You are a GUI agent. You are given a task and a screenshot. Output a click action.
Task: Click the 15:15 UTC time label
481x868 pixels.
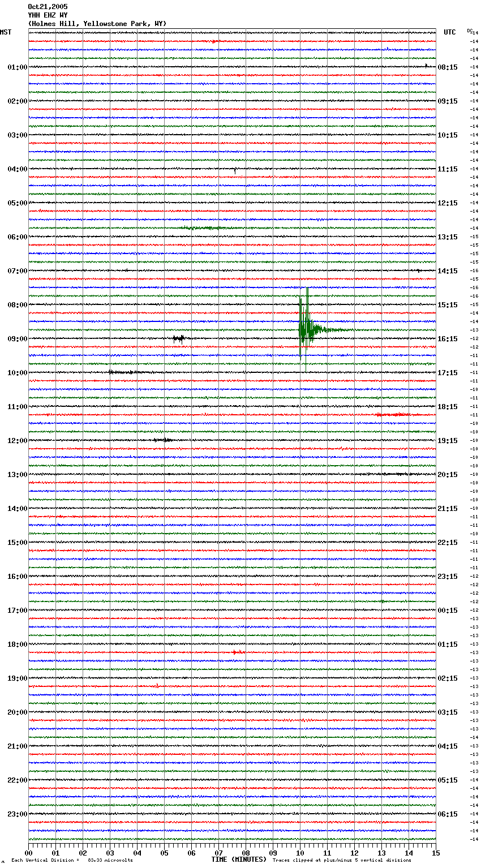448,305
